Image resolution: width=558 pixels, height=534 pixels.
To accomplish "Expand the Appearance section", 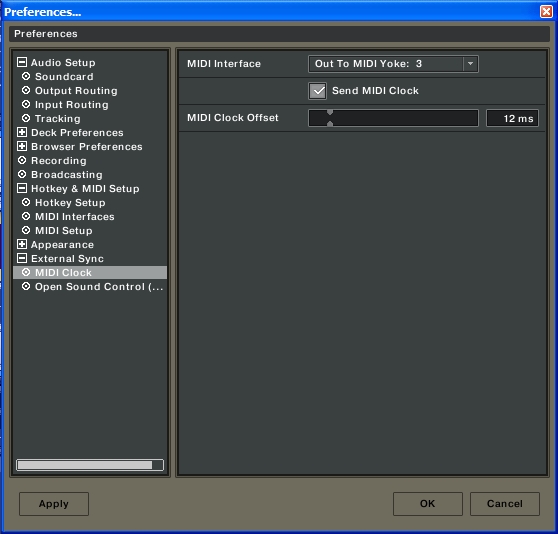I will point(22,244).
